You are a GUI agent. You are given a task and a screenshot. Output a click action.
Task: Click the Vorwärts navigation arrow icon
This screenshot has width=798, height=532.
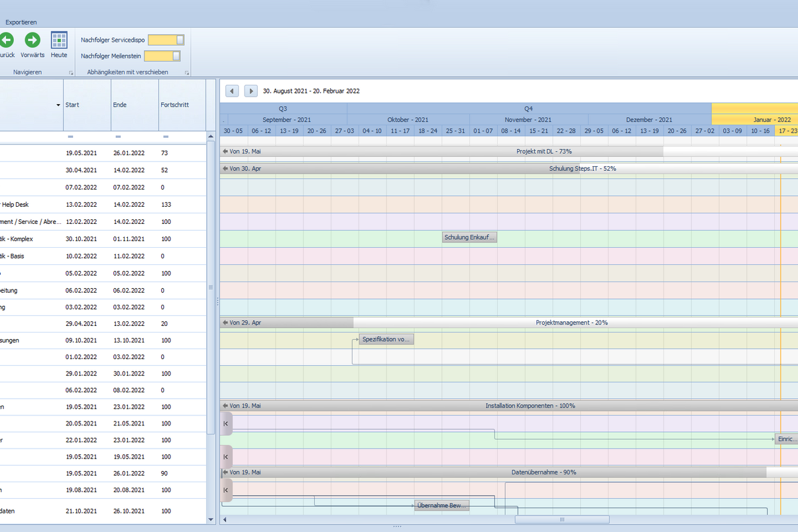coord(32,41)
